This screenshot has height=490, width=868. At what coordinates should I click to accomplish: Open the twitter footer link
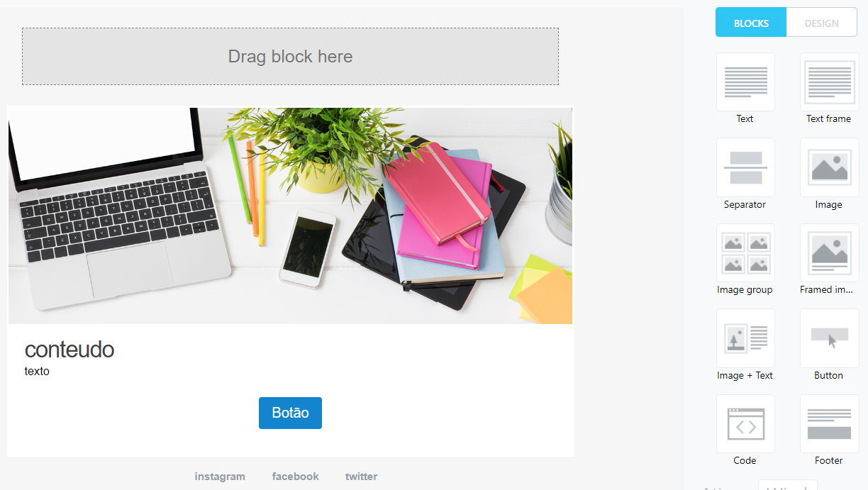(x=362, y=477)
